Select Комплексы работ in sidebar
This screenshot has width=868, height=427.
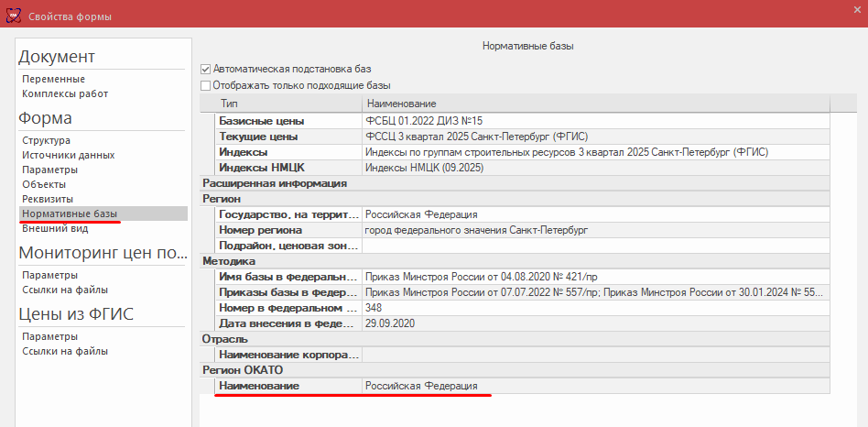(65, 93)
